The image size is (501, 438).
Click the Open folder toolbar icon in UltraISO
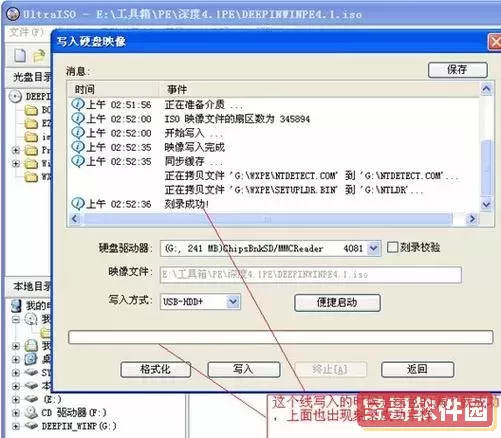39,55
